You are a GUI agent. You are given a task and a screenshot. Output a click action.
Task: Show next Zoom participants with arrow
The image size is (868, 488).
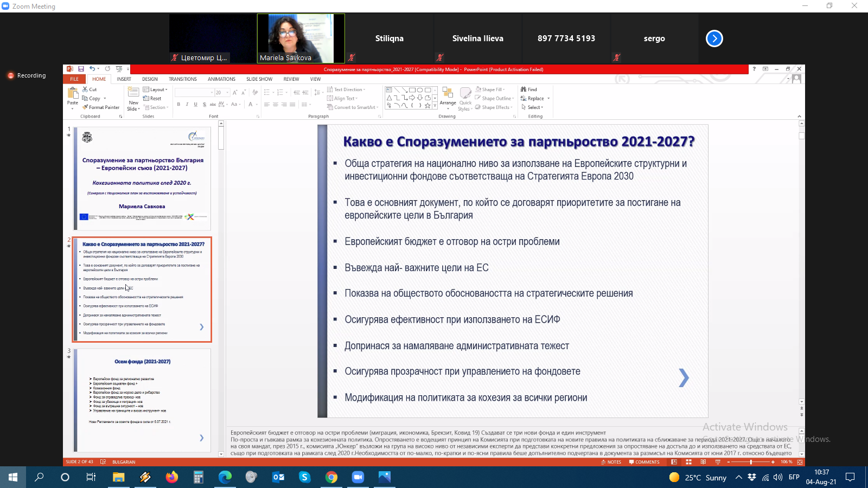[x=714, y=38]
